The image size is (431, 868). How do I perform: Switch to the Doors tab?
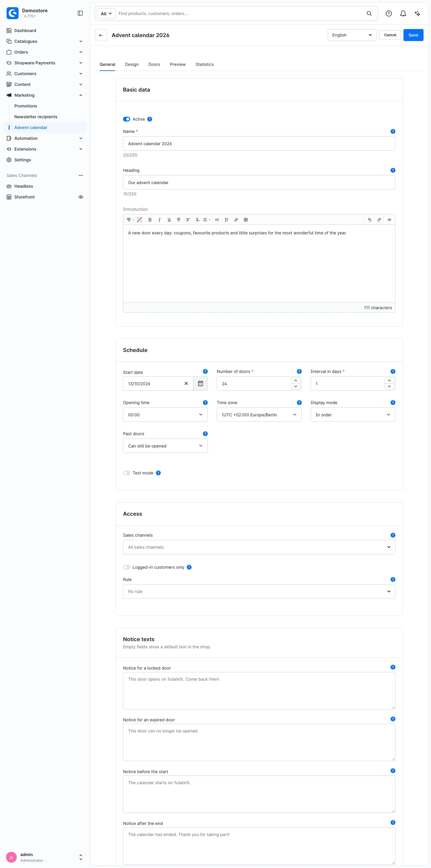(x=154, y=64)
